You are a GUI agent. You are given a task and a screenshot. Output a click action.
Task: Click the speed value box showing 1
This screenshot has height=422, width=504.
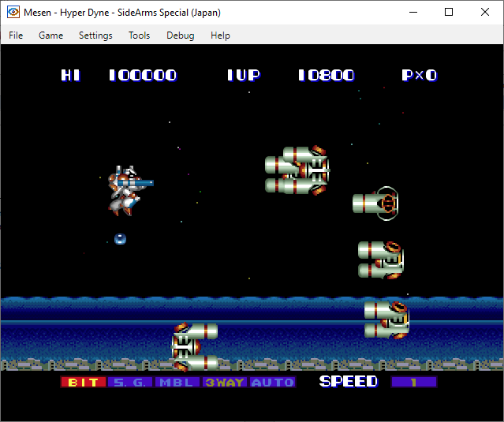pos(414,382)
